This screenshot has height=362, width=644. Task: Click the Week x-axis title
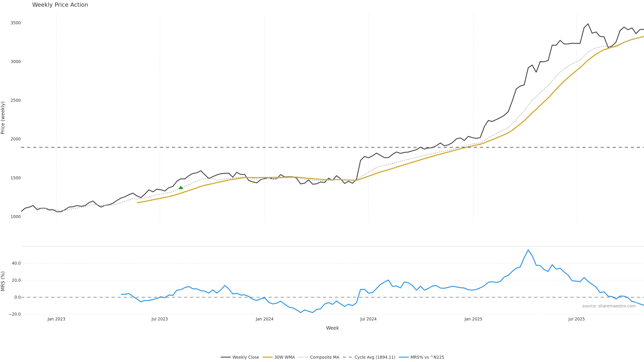click(x=332, y=328)
